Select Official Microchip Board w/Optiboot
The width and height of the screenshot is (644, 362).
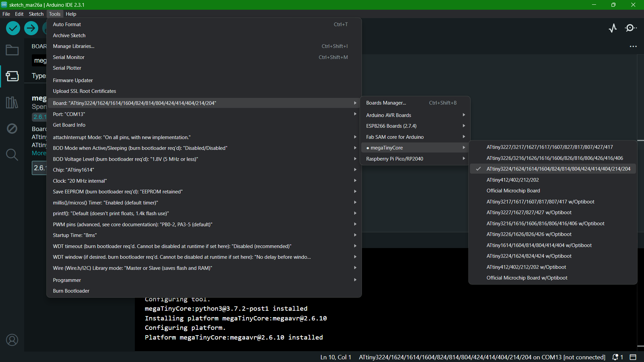[553, 278]
